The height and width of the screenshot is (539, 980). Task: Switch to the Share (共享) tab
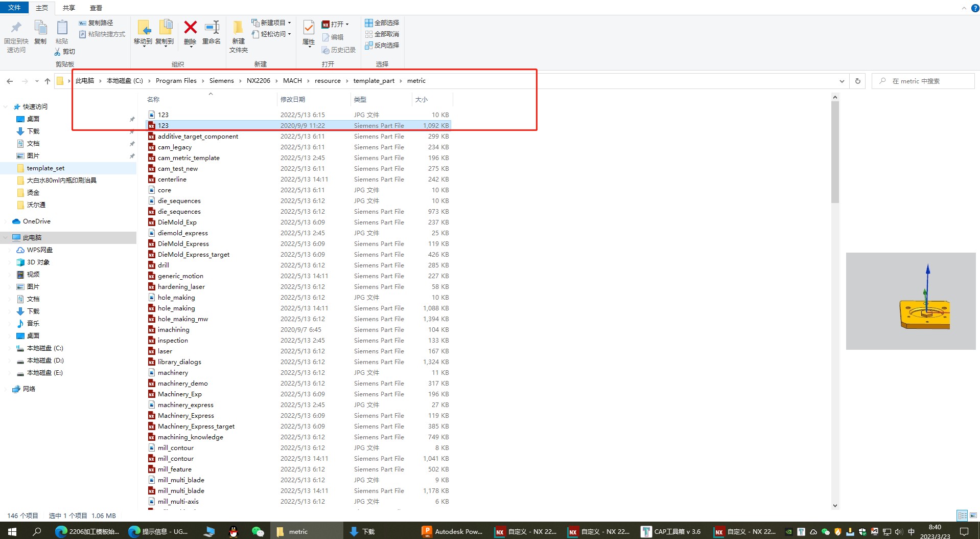click(68, 8)
